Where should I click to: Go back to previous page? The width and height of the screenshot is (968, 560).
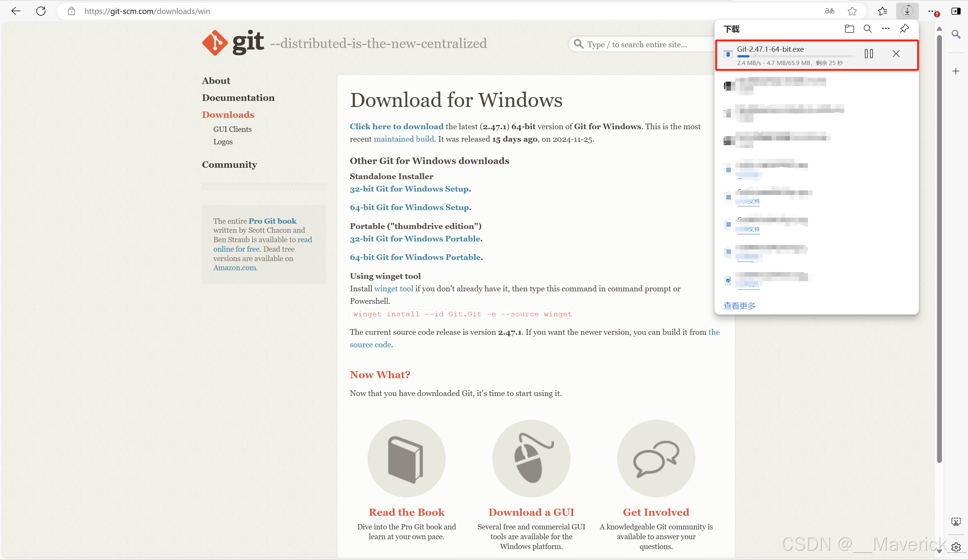coord(16,11)
